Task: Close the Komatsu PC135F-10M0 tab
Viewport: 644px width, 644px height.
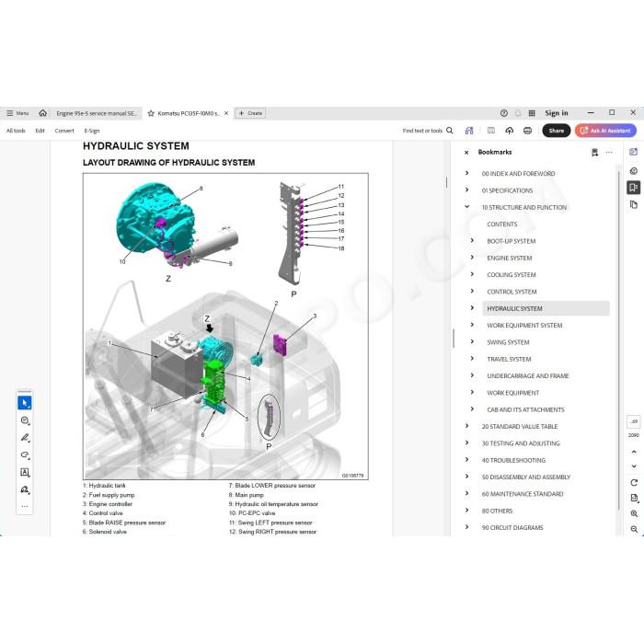Action: (x=226, y=113)
